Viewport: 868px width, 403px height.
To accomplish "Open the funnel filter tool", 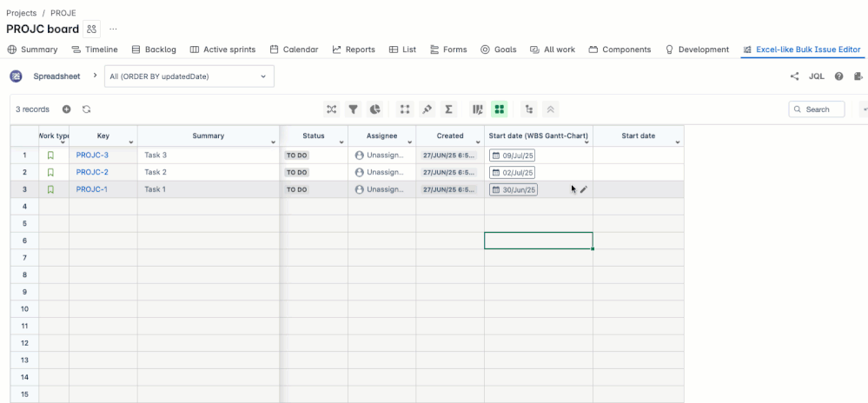I will (353, 109).
